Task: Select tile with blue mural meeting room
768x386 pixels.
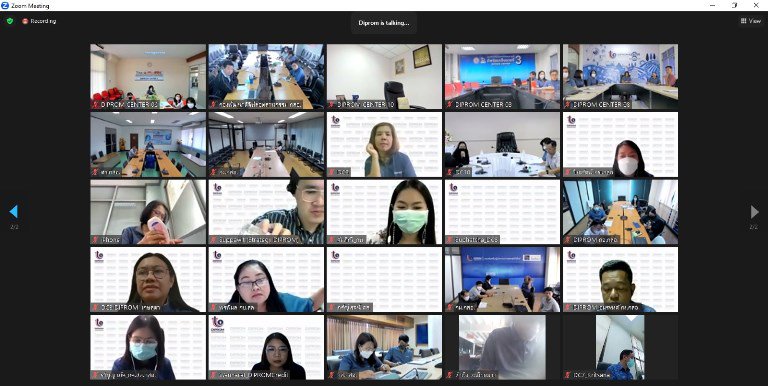Action: click(621, 77)
